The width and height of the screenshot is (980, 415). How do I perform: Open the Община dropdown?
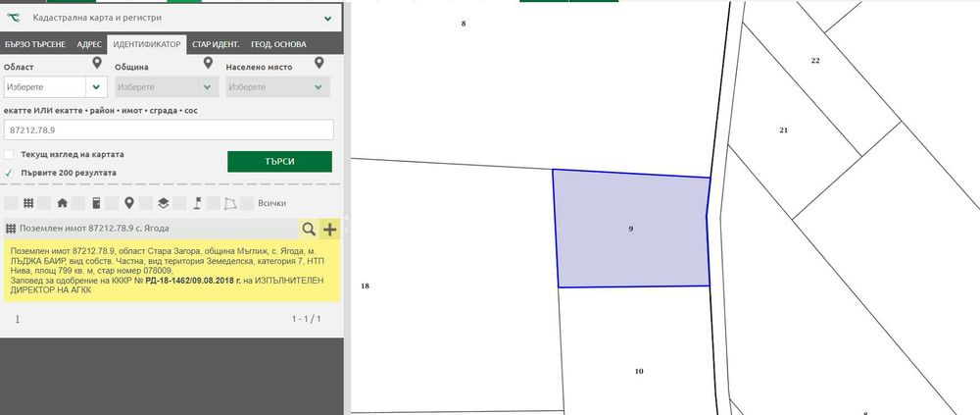click(x=167, y=87)
